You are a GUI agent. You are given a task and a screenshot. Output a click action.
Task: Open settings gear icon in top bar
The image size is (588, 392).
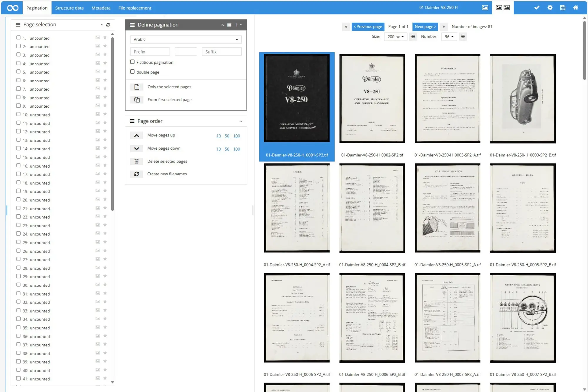tap(550, 8)
